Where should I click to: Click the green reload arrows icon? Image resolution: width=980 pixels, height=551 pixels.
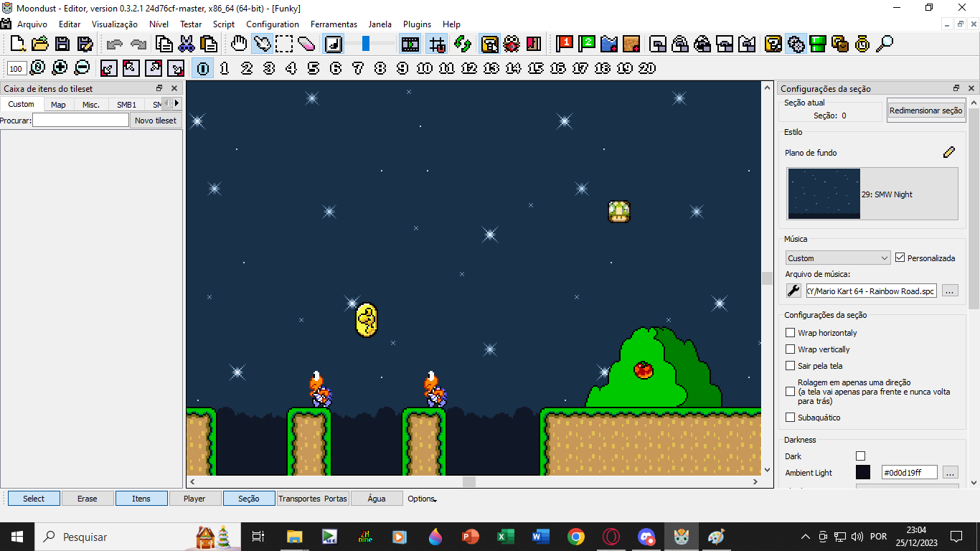(x=463, y=44)
